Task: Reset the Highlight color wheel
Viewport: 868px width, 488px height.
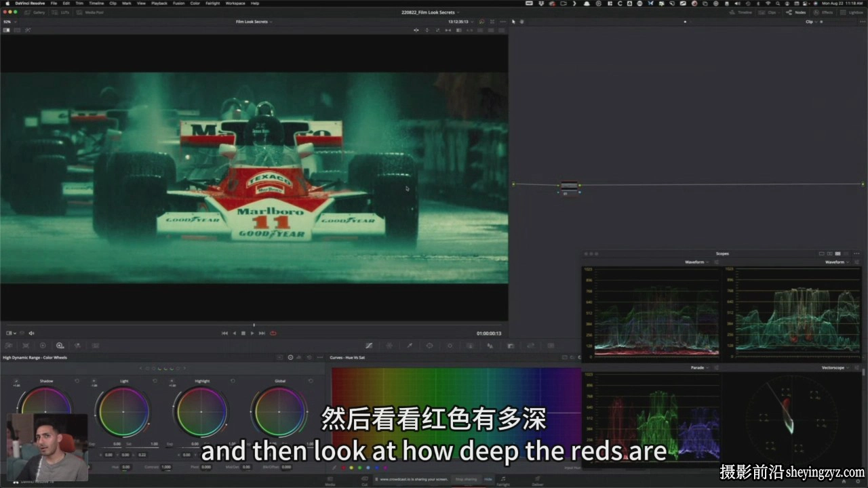Action: 233,381
